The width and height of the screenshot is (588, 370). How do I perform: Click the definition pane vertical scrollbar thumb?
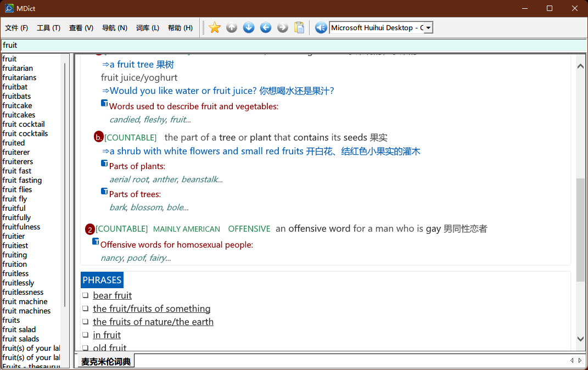click(x=580, y=229)
